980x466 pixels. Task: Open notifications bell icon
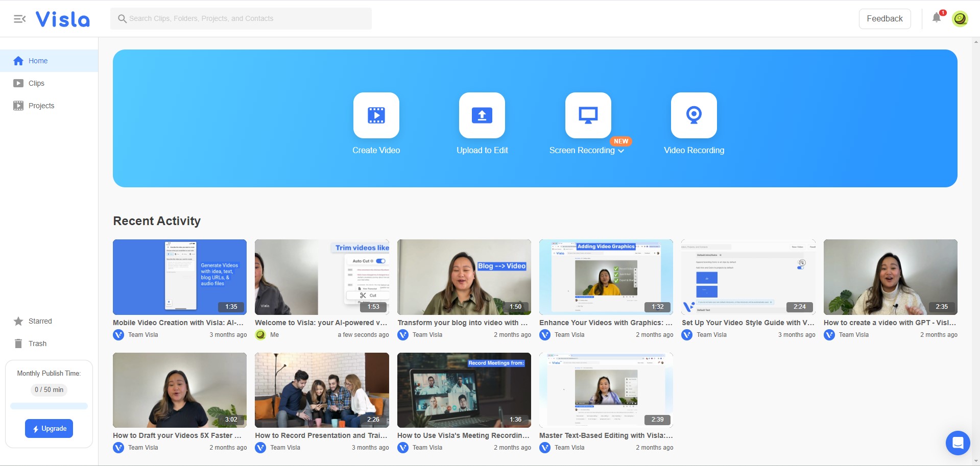click(x=937, y=18)
